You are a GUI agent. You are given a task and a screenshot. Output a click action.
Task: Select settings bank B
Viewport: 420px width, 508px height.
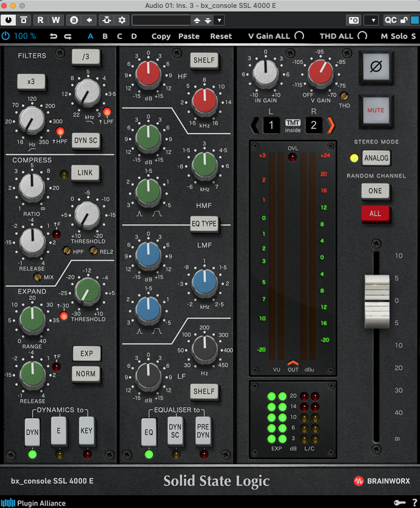(105, 36)
